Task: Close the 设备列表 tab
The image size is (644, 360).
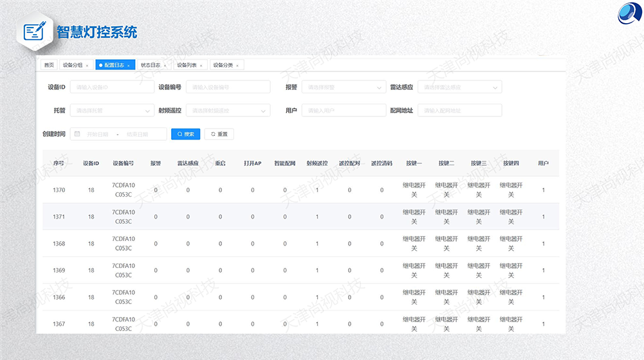Action: point(201,66)
